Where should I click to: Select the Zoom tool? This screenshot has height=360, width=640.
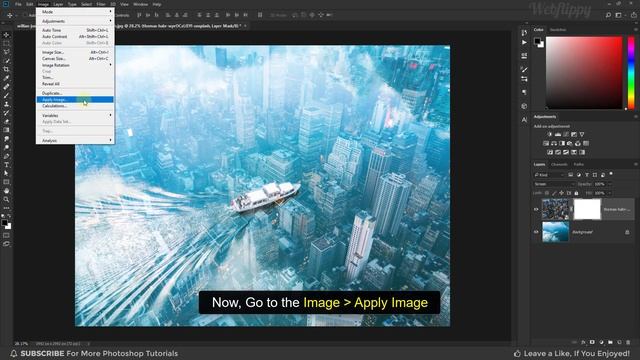(x=6, y=200)
